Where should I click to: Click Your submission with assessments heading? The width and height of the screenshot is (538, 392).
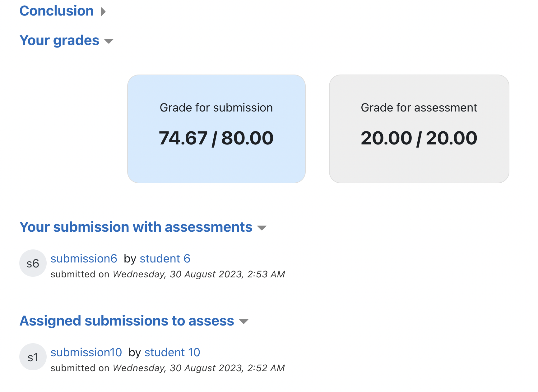click(136, 227)
